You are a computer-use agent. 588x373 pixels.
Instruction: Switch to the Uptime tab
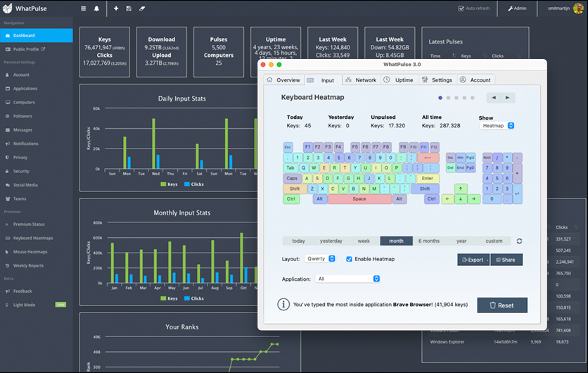pyautogui.click(x=399, y=80)
